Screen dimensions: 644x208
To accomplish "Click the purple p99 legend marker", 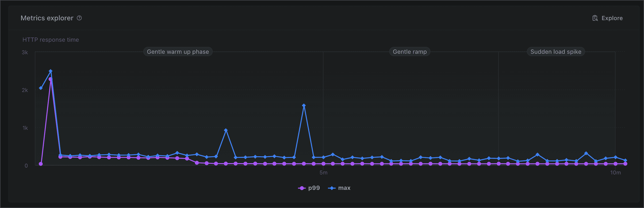I will click(302, 188).
